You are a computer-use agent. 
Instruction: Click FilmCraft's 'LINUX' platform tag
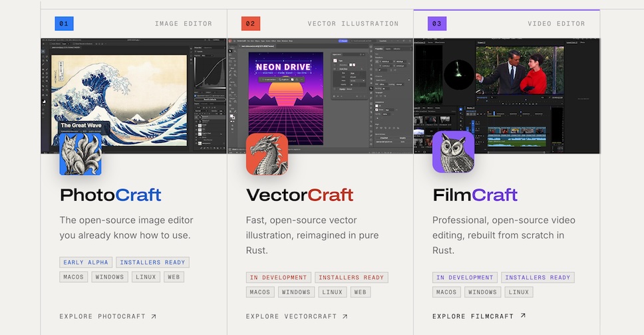(519, 292)
